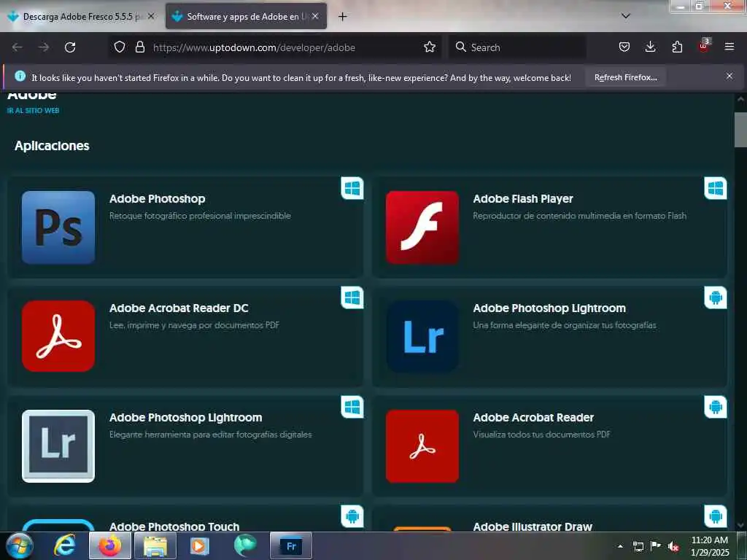This screenshot has width=747, height=560.
Task: Save page to Pocket icon
Action: coord(624,47)
